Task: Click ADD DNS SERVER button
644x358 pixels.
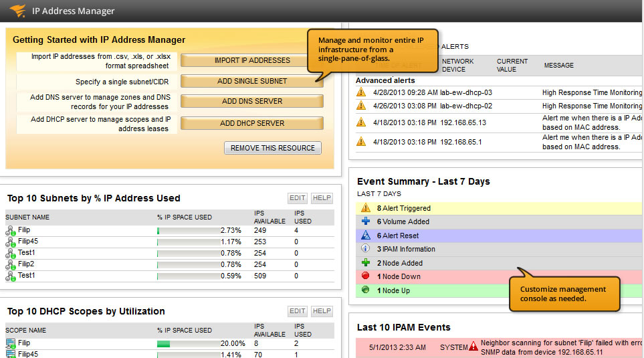Action: pos(251,101)
